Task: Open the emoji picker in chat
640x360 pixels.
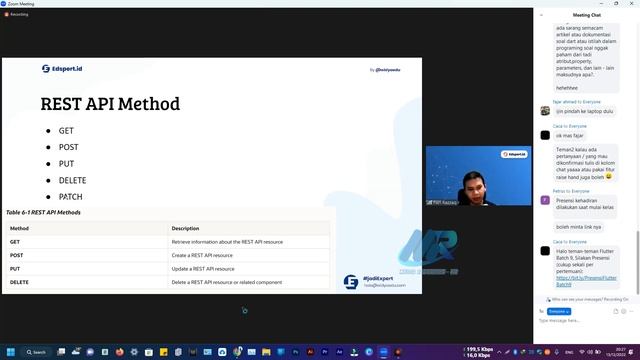Action: [624, 311]
